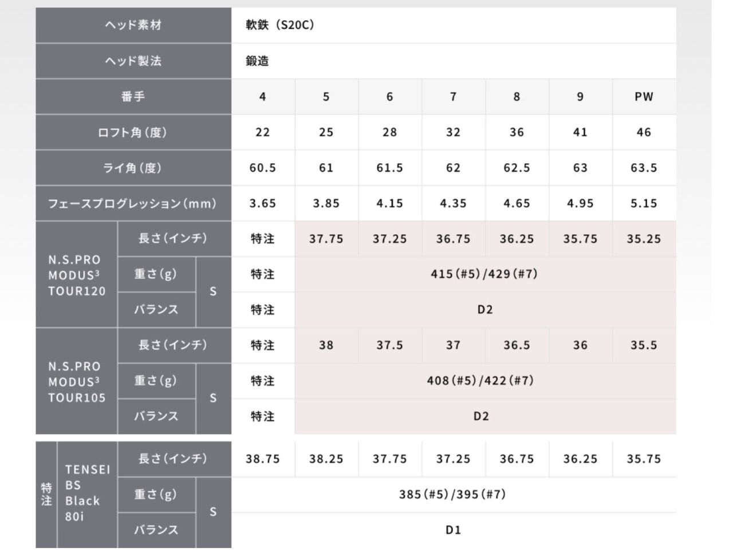Click the TENSEI BS Black 80i shaft label

click(86, 493)
